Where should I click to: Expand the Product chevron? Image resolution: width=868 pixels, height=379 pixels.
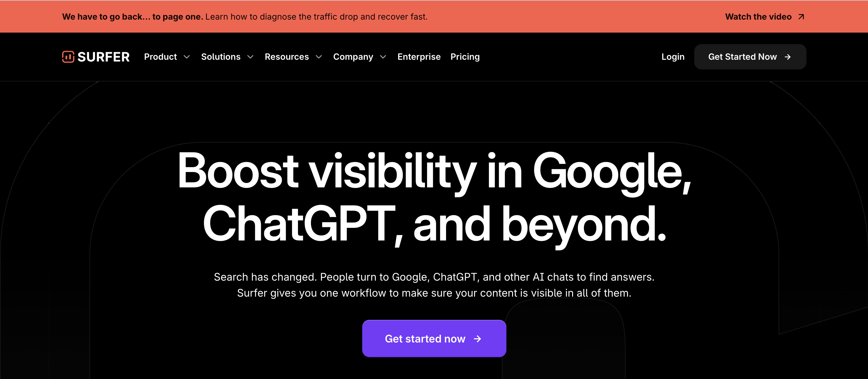(x=187, y=57)
